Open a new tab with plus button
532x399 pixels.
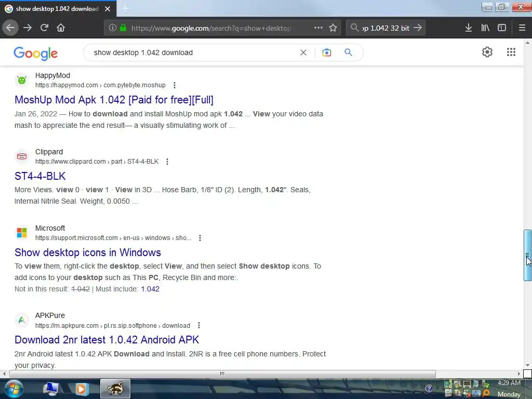pyautogui.click(x=125, y=8)
